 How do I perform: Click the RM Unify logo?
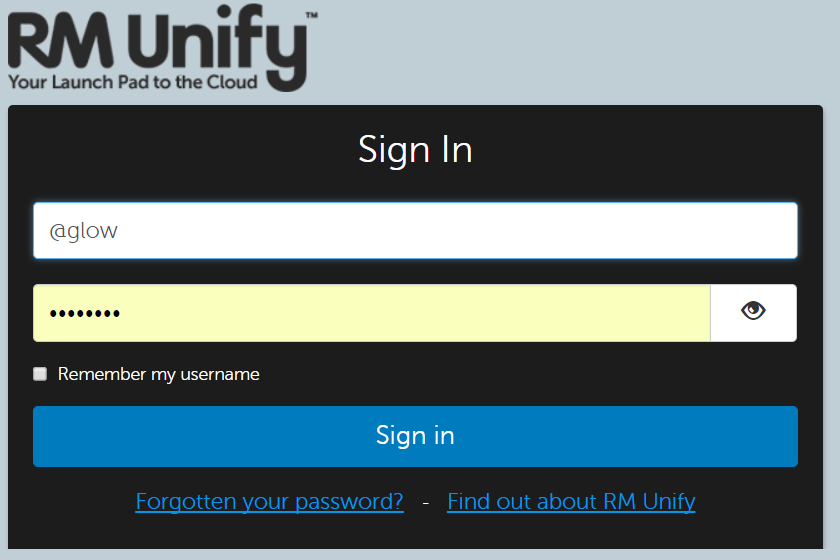click(x=163, y=48)
